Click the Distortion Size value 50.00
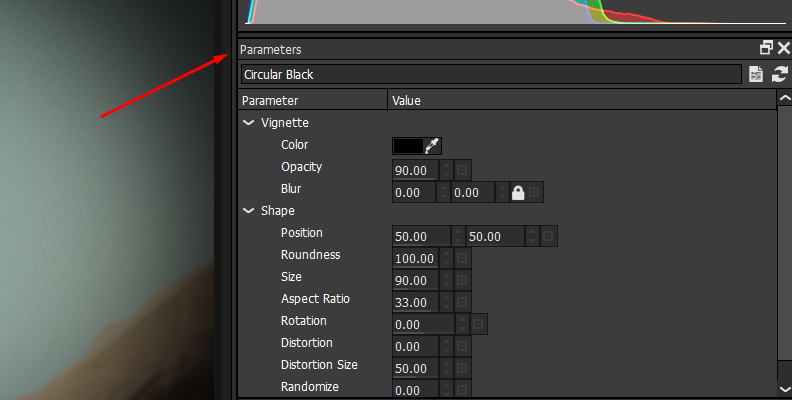The image size is (792, 400). (416, 368)
